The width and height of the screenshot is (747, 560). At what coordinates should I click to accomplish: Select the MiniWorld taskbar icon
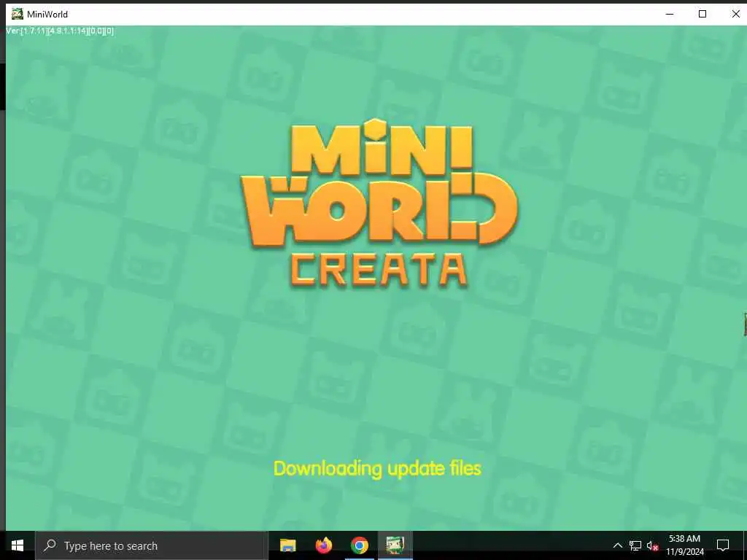point(395,545)
